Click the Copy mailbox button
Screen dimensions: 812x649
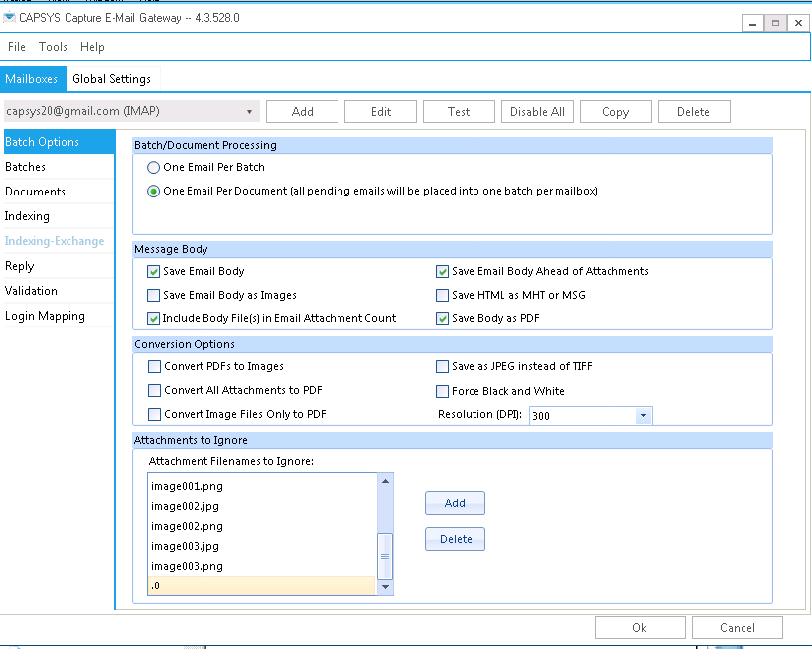click(x=615, y=112)
